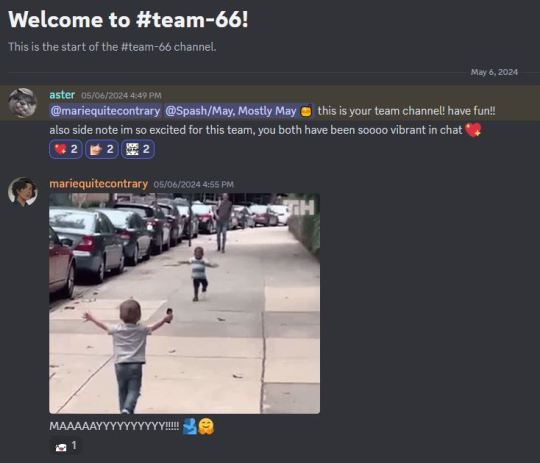Click the 4:55 PM message timestamp
Image resolution: width=540 pixels, height=463 pixels.
194,185
